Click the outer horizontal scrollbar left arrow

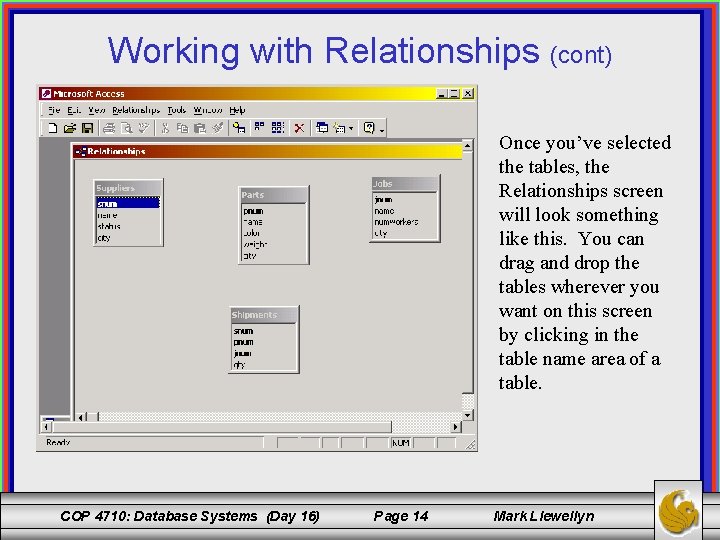[46, 427]
